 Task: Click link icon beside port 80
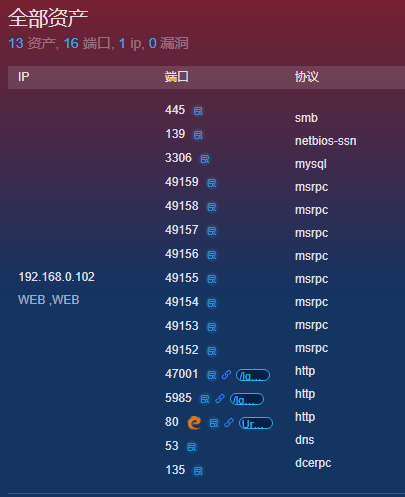click(x=229, y=423)
